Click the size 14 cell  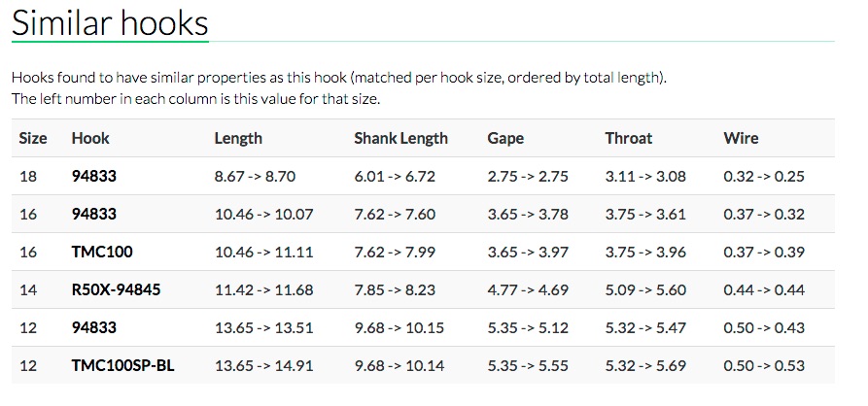(28, 290)
